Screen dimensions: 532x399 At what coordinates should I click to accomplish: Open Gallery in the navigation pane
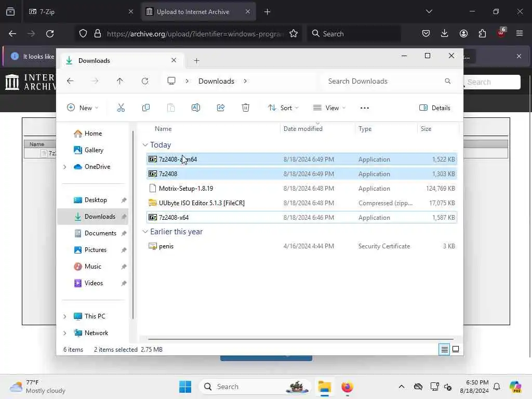click(x=88, y=150)
